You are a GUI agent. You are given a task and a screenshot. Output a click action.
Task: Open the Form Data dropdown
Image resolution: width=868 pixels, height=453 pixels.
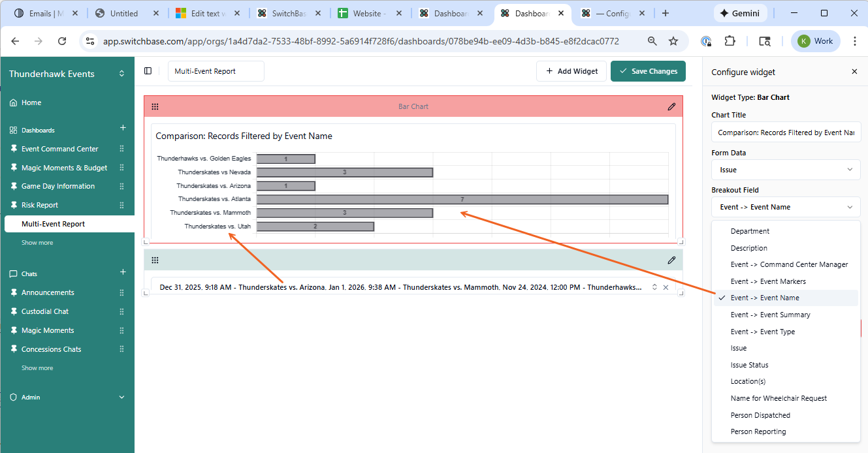click(x=786, y=170)
